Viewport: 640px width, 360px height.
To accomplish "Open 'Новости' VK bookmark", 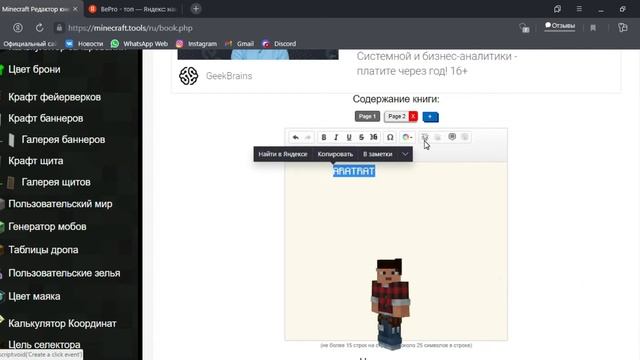I will pos(85,44).
